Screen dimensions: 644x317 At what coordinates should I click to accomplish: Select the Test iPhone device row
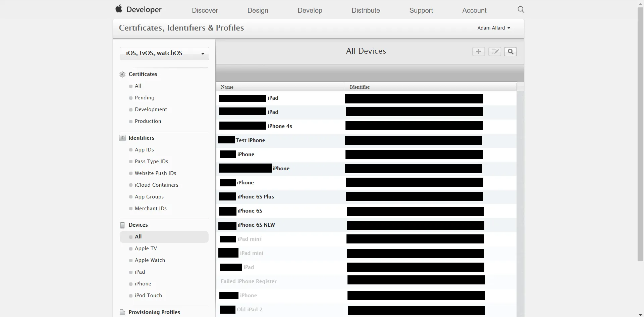pyautogui.click(x=366, y=140)
